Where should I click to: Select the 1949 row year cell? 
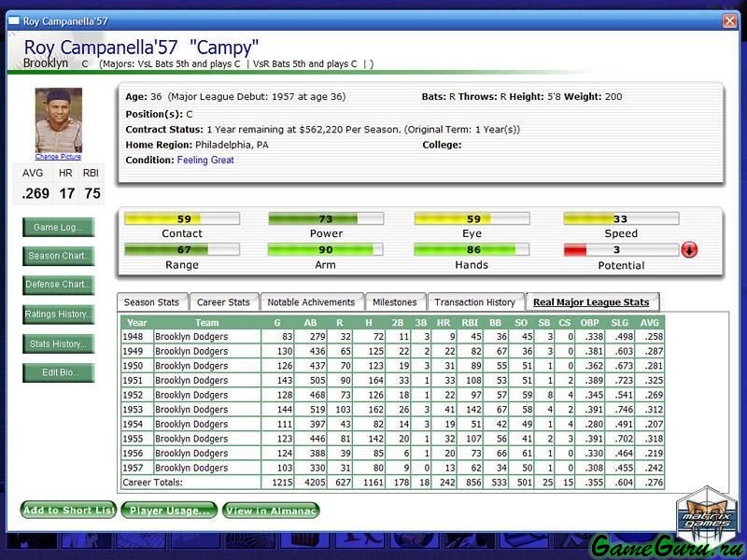136,352
